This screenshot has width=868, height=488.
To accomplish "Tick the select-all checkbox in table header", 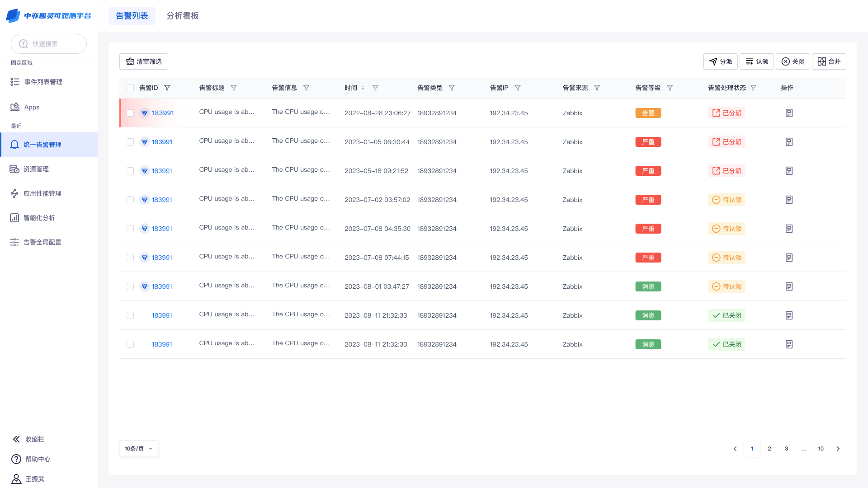I will [130, 88].
